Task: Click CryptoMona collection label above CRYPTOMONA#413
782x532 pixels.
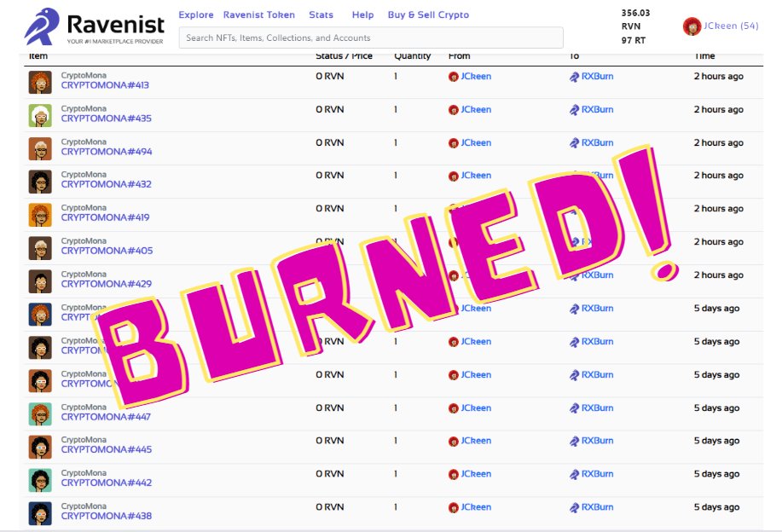Action: 84,75
